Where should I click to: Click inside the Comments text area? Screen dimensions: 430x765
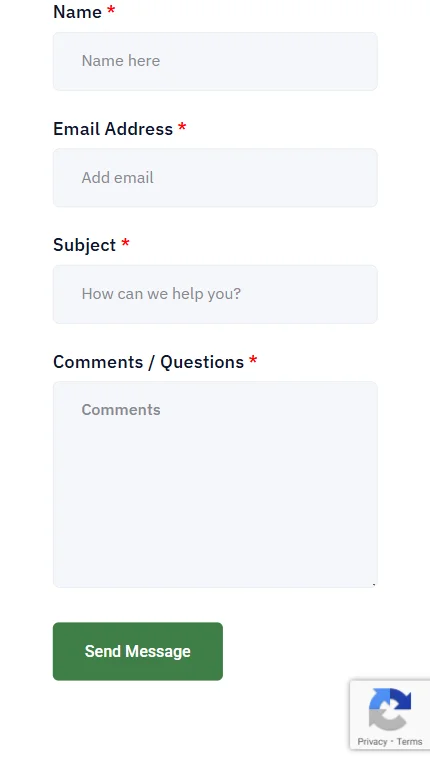215,484
